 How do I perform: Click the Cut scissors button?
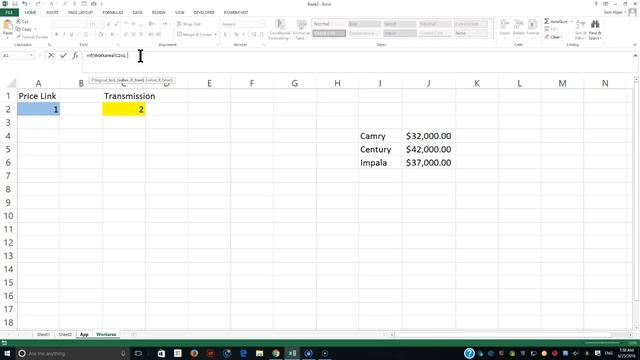(x=22, y=21)
